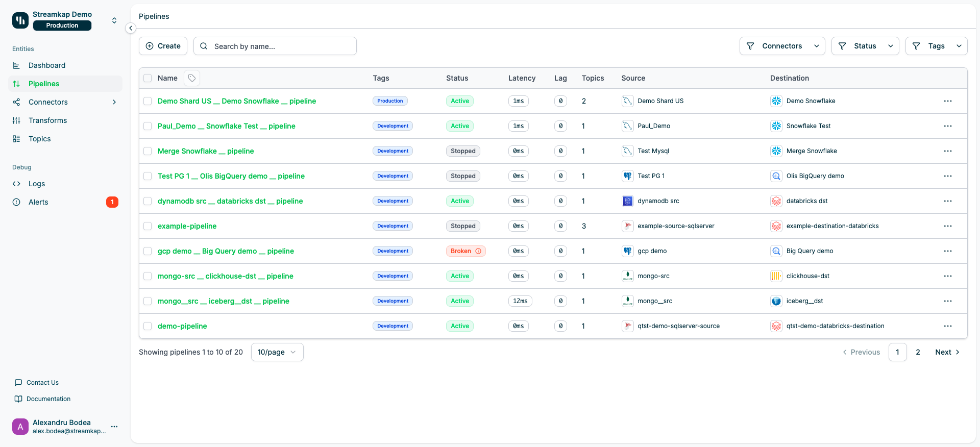
Task: Open Alerts in the sidebar
Action: pos(65,202)
